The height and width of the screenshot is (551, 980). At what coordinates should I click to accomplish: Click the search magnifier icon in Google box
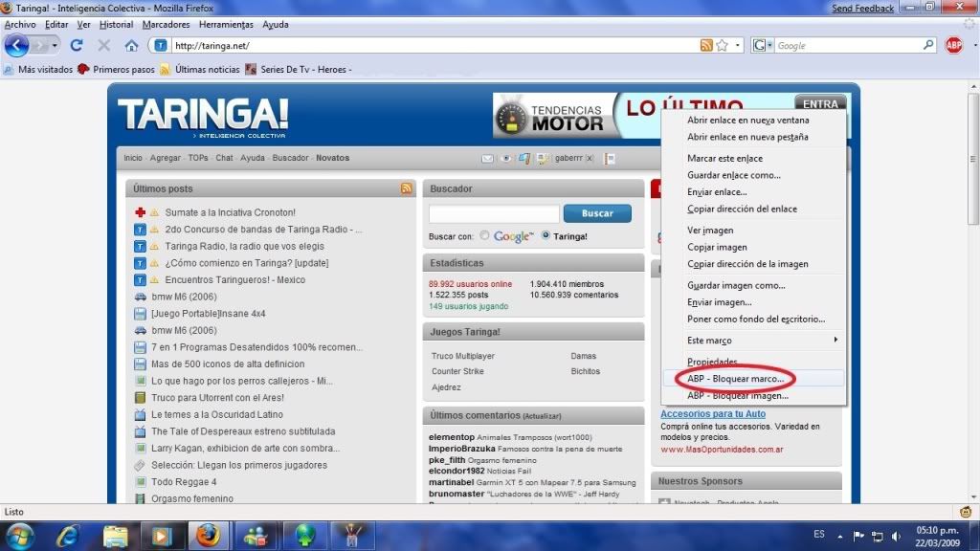click(928, 45)
